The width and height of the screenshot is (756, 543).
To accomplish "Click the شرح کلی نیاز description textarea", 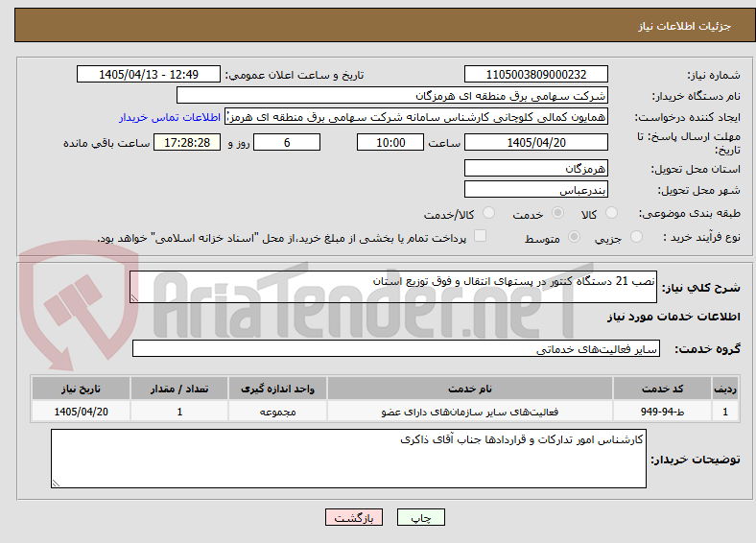I will [x=393, y=287].
